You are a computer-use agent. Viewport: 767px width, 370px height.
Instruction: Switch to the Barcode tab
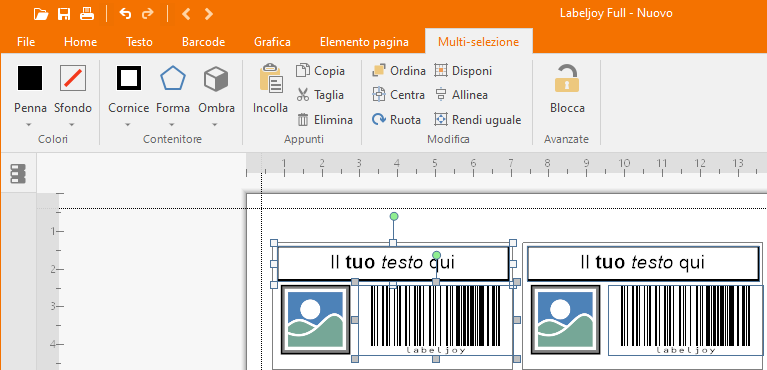pos(203,42)
